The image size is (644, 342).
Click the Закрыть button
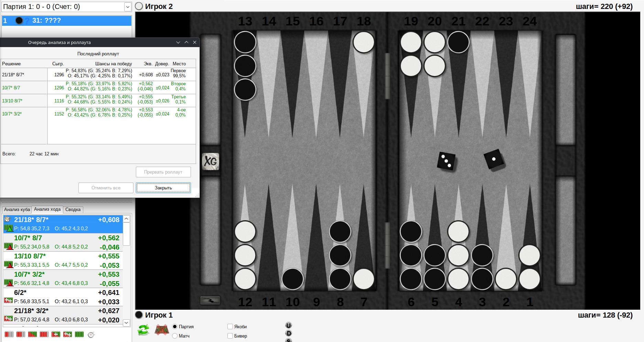pos(163,188)
